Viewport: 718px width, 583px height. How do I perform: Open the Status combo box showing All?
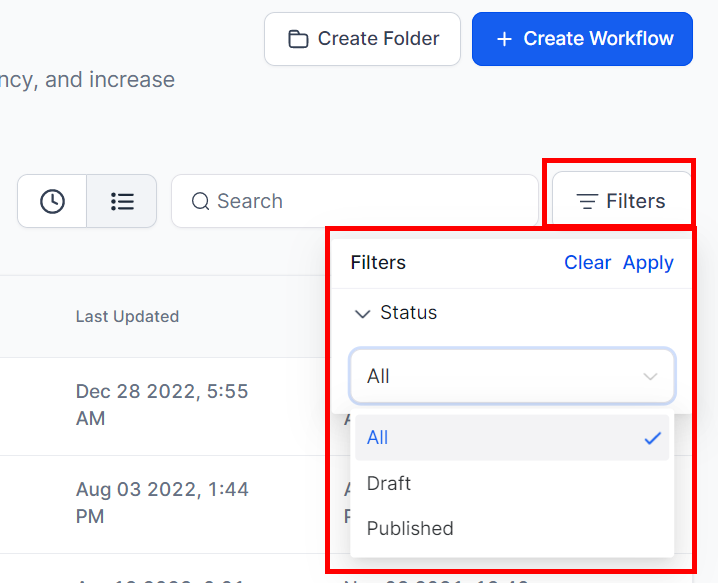point(500,376)
